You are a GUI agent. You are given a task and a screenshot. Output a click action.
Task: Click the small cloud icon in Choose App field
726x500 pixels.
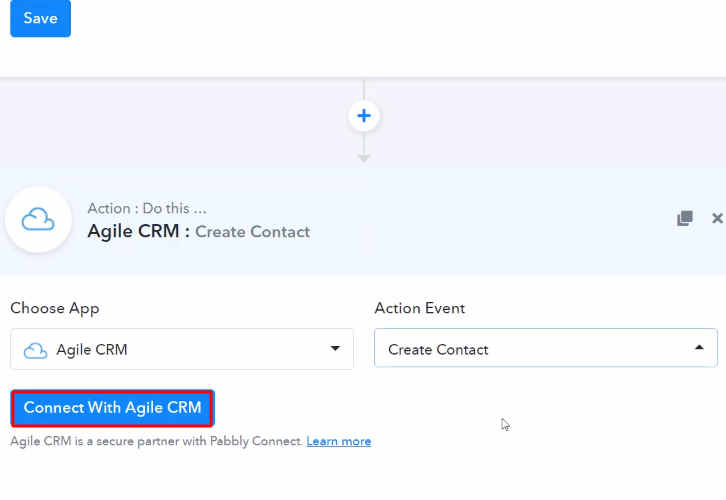pyautogui.click(x=35, y=350)
